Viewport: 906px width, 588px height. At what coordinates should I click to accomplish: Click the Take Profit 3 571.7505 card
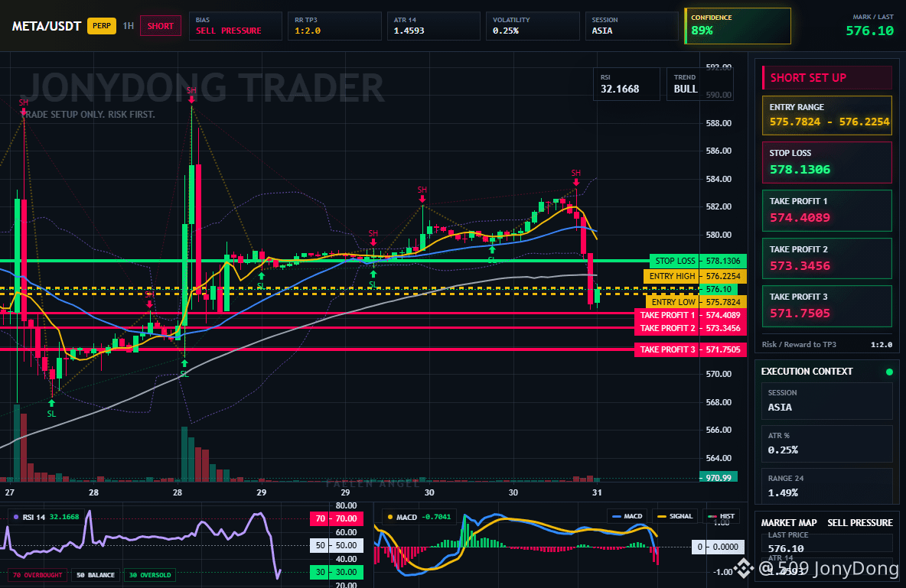coord(827,306)
